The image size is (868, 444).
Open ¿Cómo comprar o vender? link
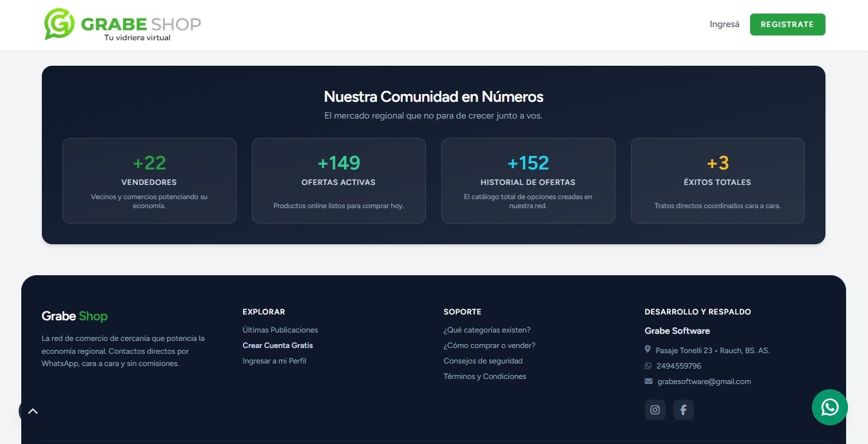click(490, 345)
